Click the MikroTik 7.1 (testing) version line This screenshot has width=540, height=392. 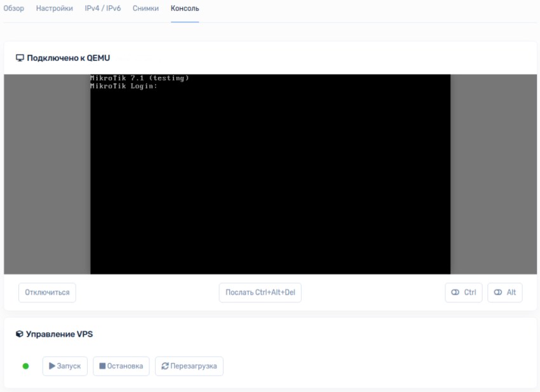tap(139, 78)
